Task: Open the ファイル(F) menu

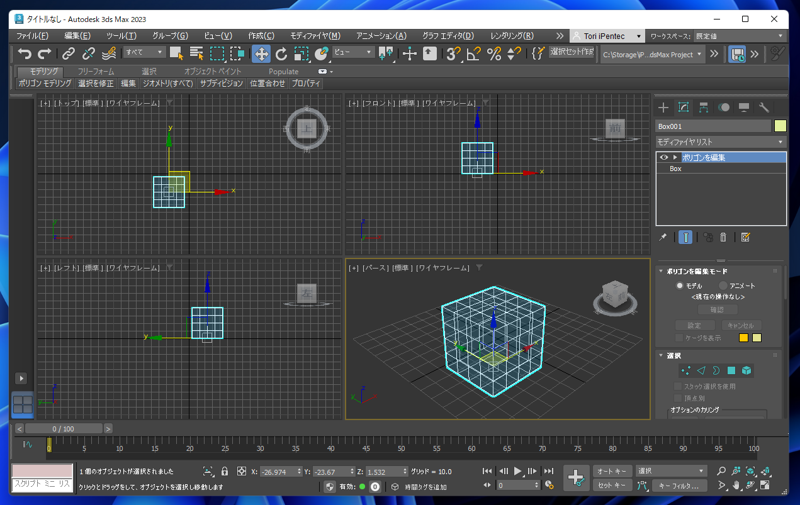Action: (32, 36)
